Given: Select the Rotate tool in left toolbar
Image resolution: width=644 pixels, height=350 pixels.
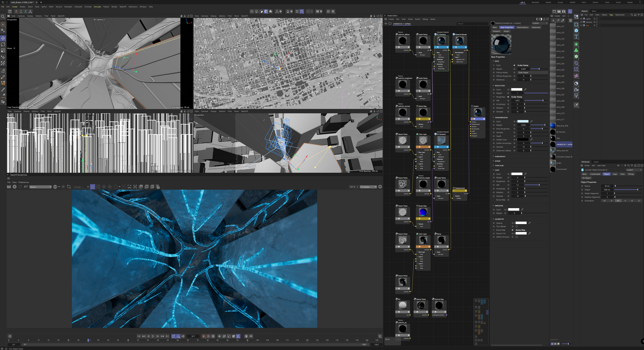Looking at the screenshot, I should coord(3,44).
